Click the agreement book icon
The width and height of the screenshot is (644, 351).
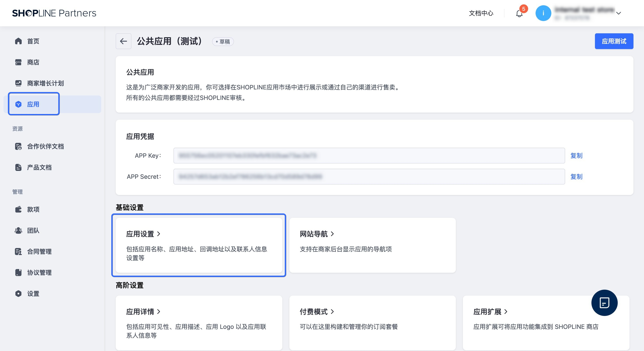[18, 272]
